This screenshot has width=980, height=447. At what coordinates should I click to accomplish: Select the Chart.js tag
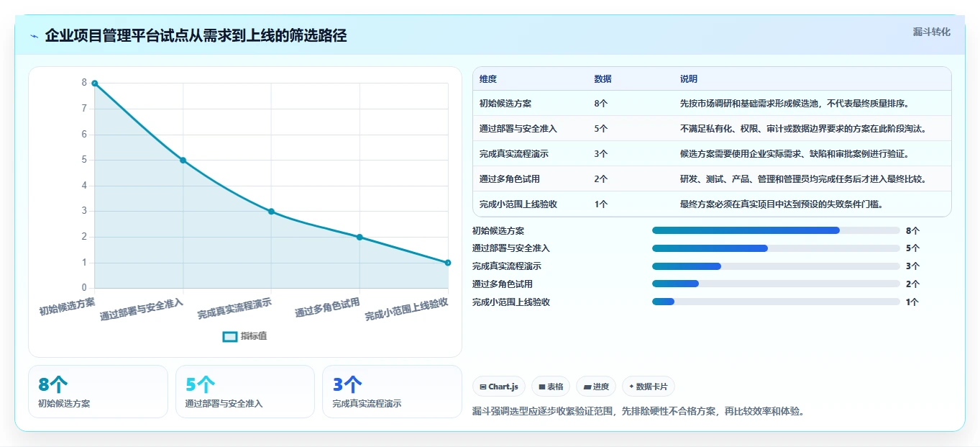(x=499, y=387)
